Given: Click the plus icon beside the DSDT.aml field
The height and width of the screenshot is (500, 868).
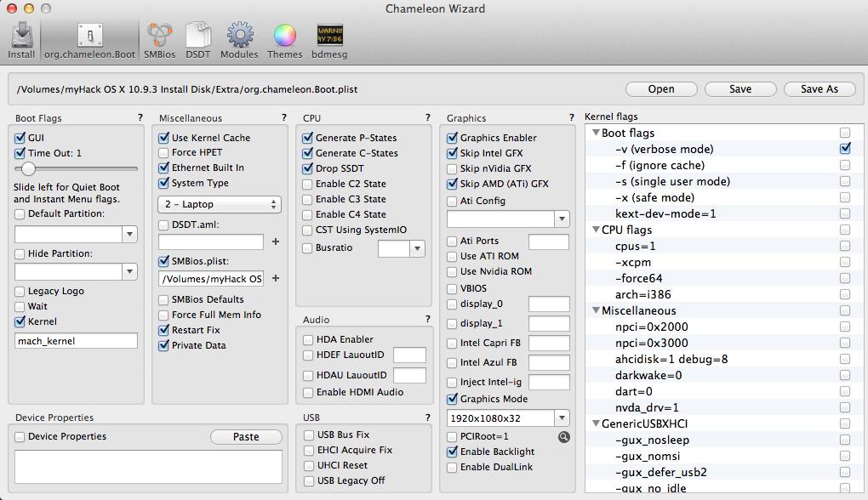Looking at the screenshot, I should click(x=276, y=241).
